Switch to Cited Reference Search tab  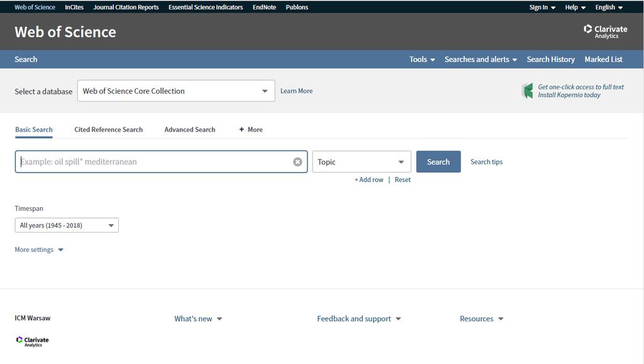pyautogui.click(x=108, y=130)
